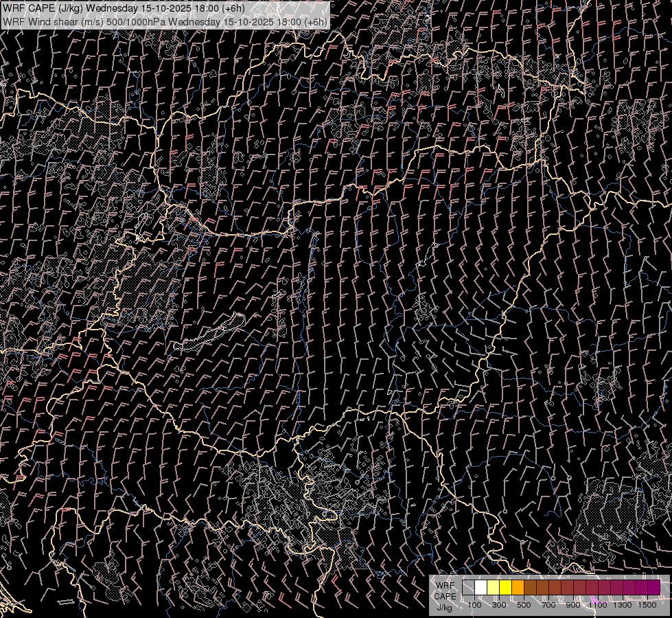The width and height of the screenshot is (672, 618).
Task: Select the "300" value on the legend
Action: 499,605
